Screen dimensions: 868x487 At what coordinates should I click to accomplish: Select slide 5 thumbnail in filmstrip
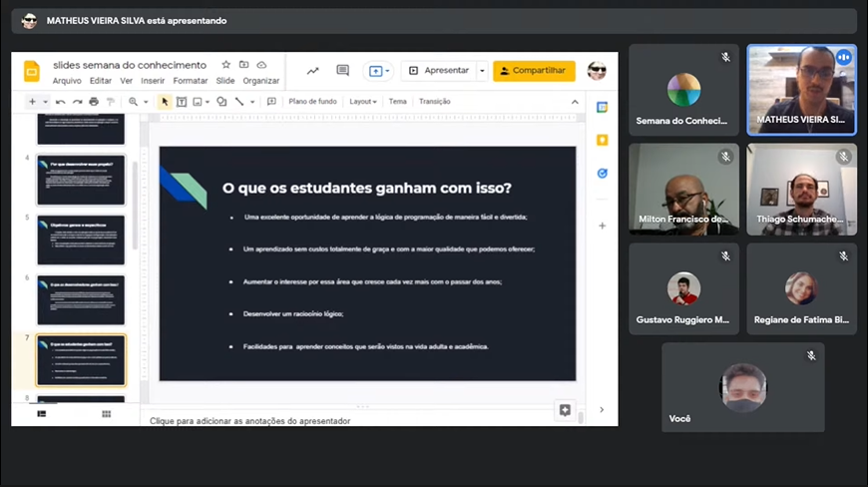pyautogui.click(x=81, y=240)
